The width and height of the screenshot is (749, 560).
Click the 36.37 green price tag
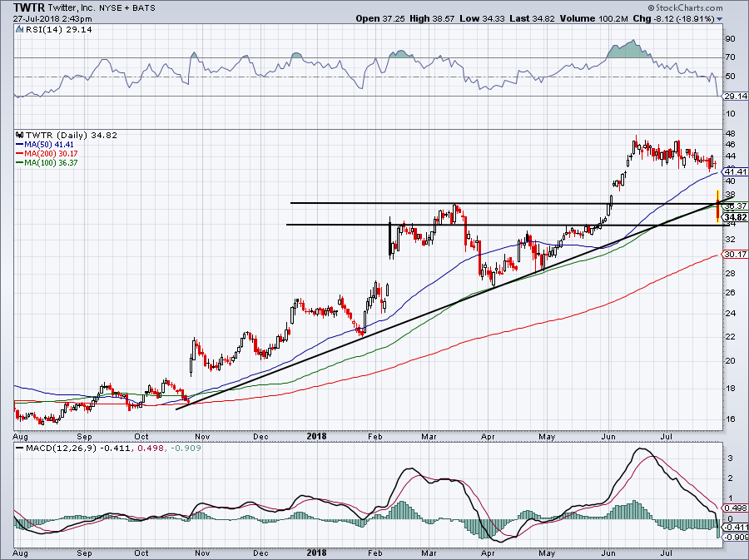(x=735, y=206)
